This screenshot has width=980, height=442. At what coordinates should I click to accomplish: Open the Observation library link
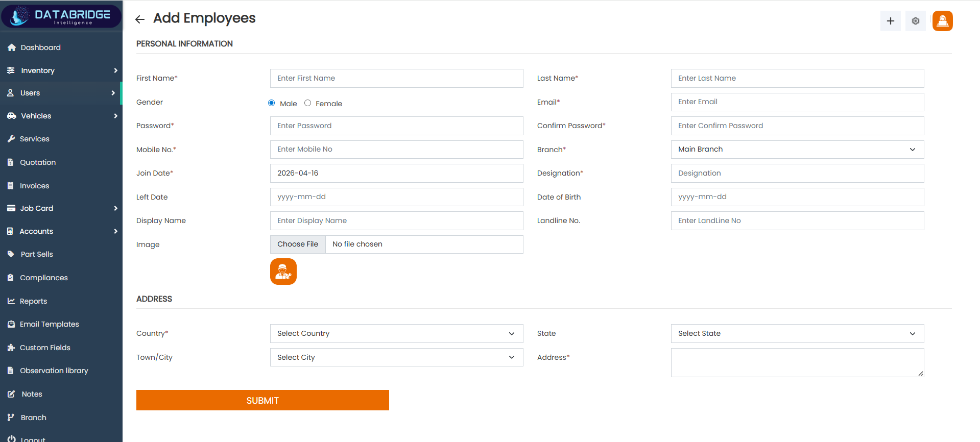click(x=54, y=371)
